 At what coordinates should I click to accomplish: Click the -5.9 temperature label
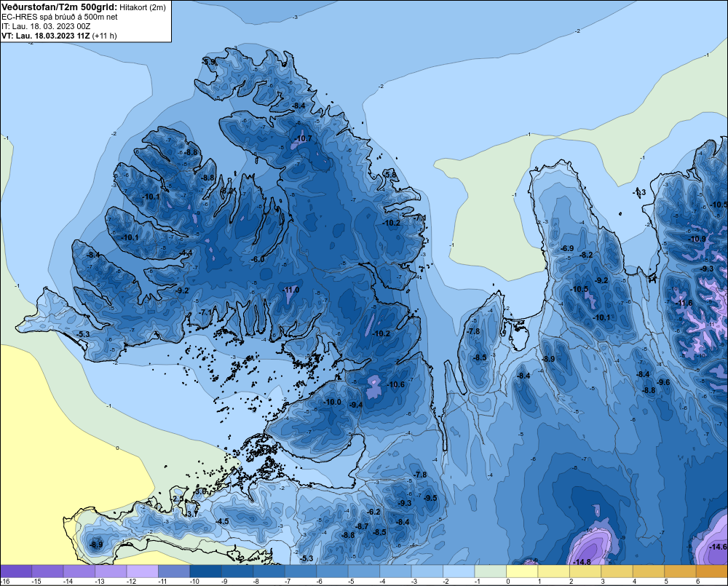tap(209, 62)
